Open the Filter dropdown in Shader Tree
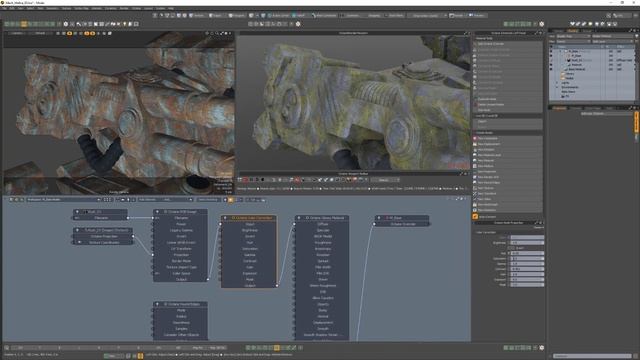The image size is (640, 360). coord(573,41)
